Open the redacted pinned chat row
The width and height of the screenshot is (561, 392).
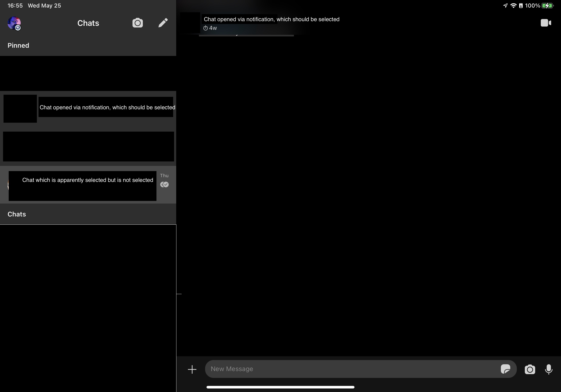pos(88,146)
